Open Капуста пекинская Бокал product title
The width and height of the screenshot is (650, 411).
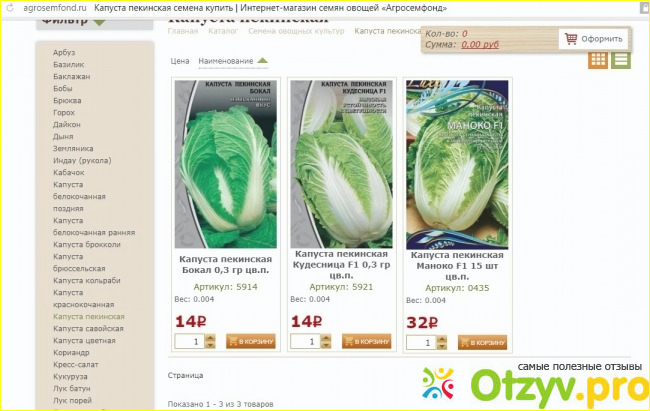(226, 265)
